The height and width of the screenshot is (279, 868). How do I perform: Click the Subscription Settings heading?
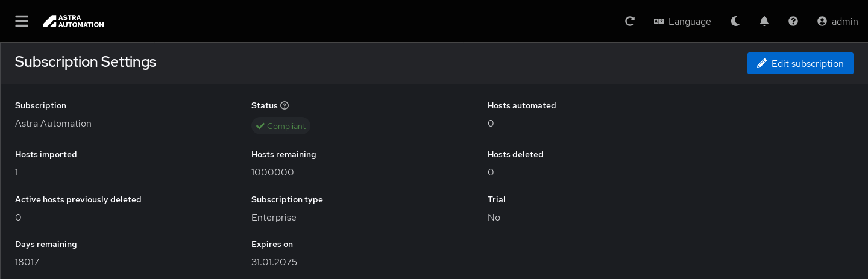click(86, 61)
